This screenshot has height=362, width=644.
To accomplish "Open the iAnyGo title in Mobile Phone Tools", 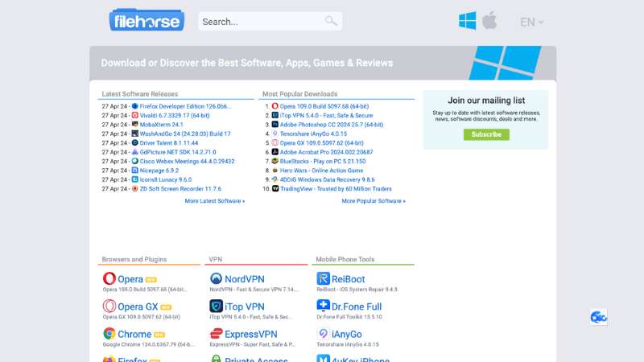I will point(347,334).
